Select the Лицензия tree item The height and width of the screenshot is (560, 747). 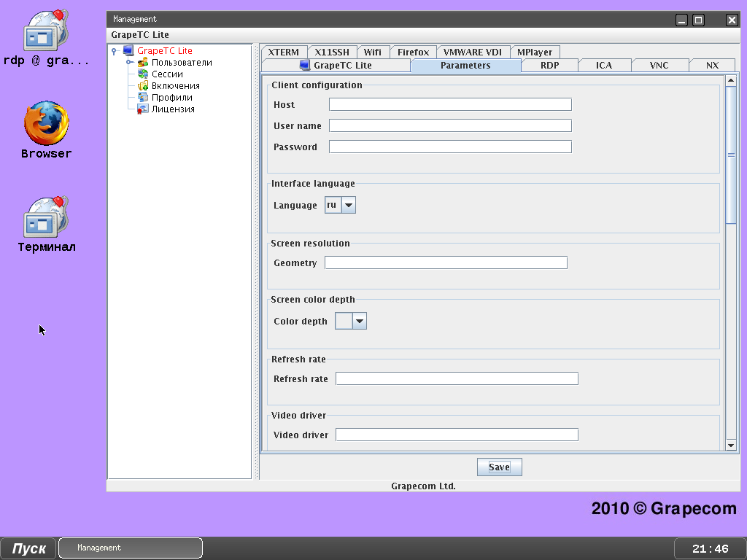[x=173, y=109]
